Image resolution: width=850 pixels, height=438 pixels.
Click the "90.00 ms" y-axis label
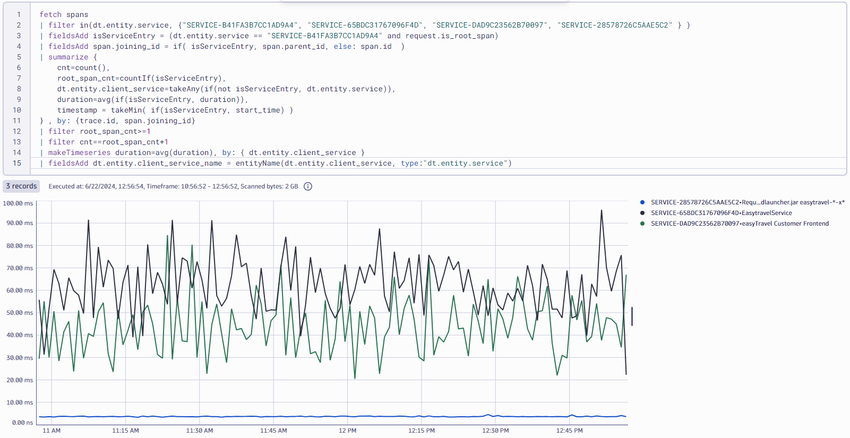pos(20,223)
